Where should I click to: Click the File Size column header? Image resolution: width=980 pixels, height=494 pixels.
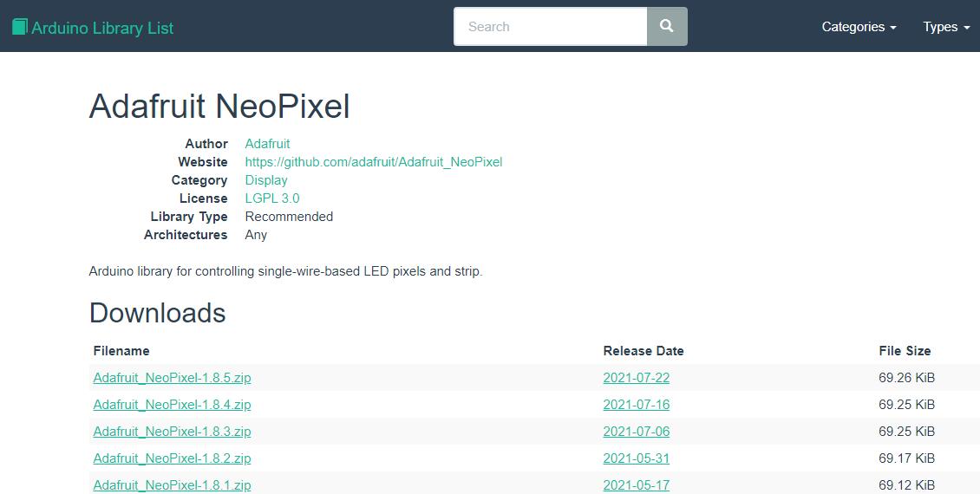(905, 351)
